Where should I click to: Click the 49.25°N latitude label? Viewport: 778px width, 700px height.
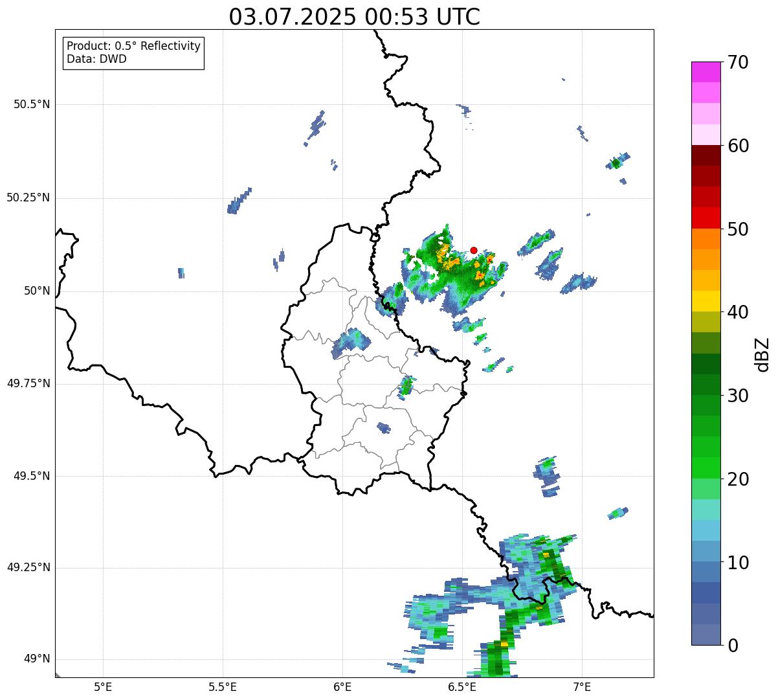click(28, 568)
